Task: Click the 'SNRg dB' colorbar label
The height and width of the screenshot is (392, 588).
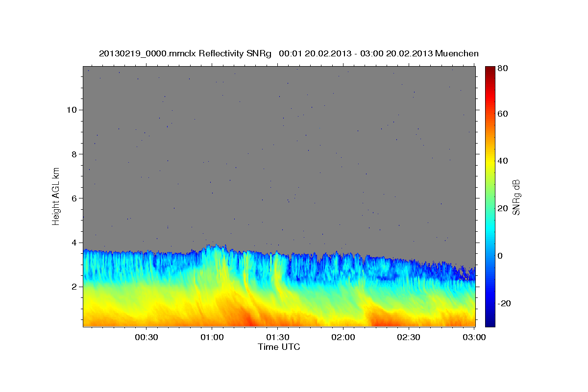Action: (x=516, y=197)
